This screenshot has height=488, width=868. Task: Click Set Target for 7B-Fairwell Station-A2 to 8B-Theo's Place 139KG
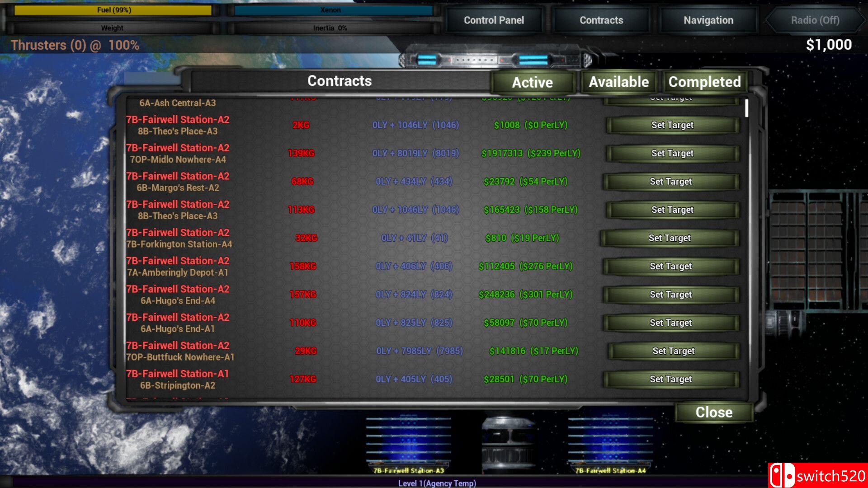(671, 153)
